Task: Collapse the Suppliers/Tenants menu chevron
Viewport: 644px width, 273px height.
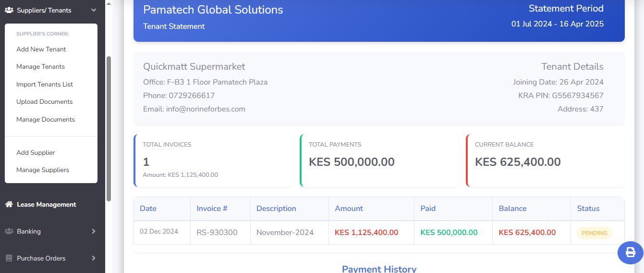Action: [94, 10]
